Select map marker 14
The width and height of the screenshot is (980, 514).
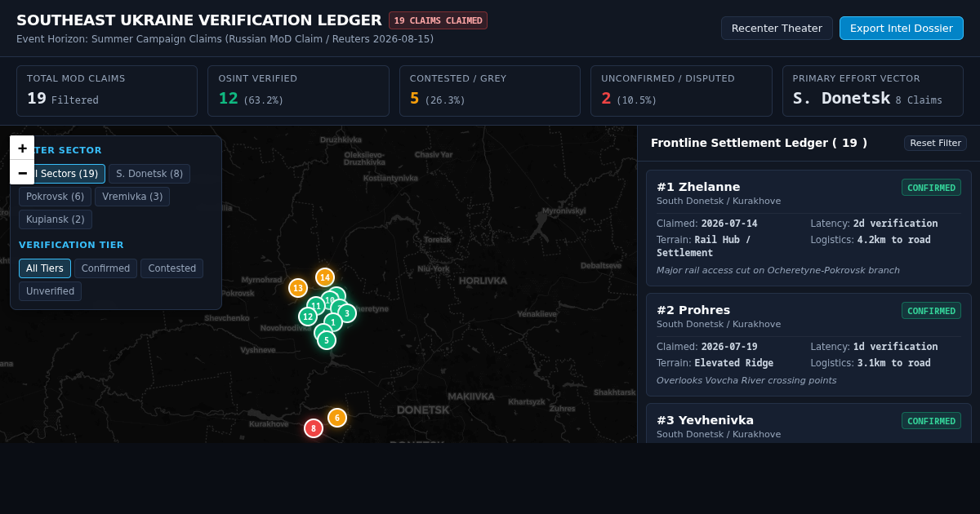[x=325, y=277]
